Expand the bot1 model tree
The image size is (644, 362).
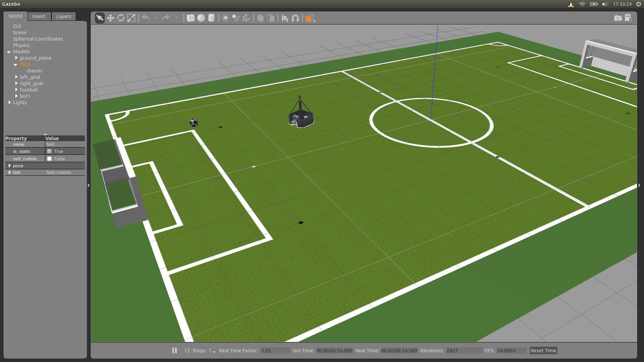pos(16,96)
